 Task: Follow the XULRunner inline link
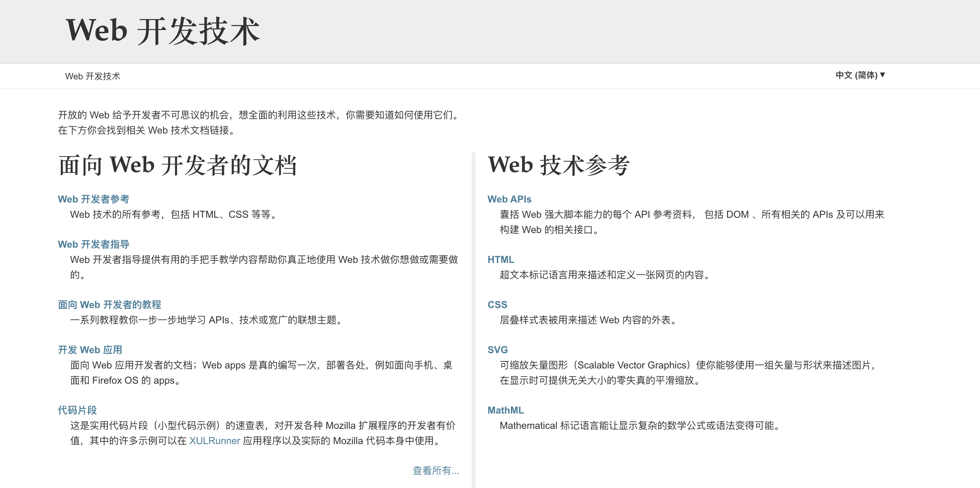(x=214, y=441)
